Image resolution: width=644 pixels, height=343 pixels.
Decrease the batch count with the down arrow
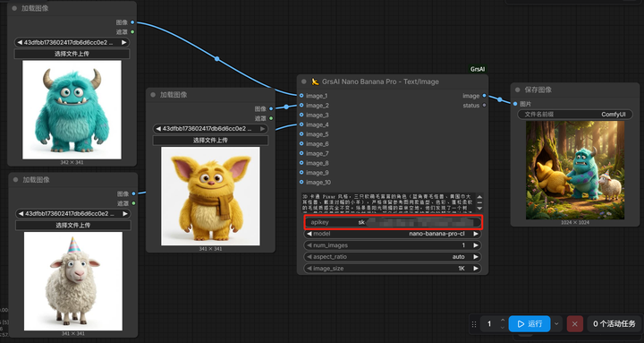tap(503, 328)
